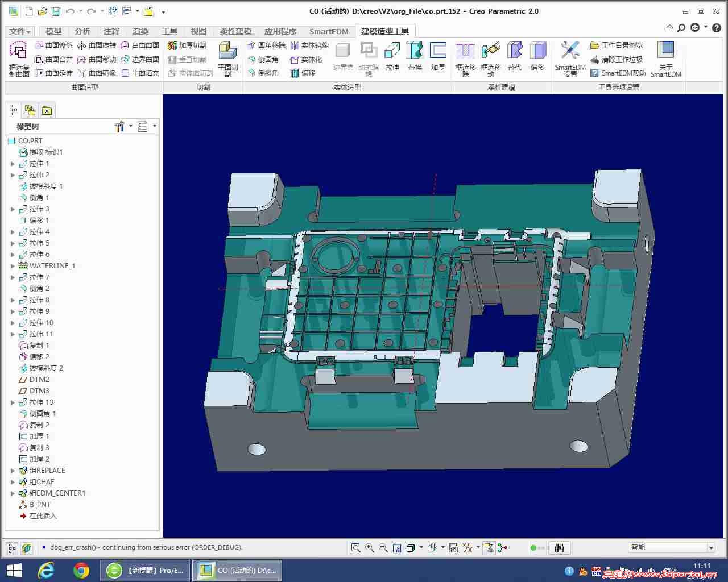Switch to the 柔性建模 ribbon tab
728x582 pixels.
pyautogui.click(x=235, y=31)
